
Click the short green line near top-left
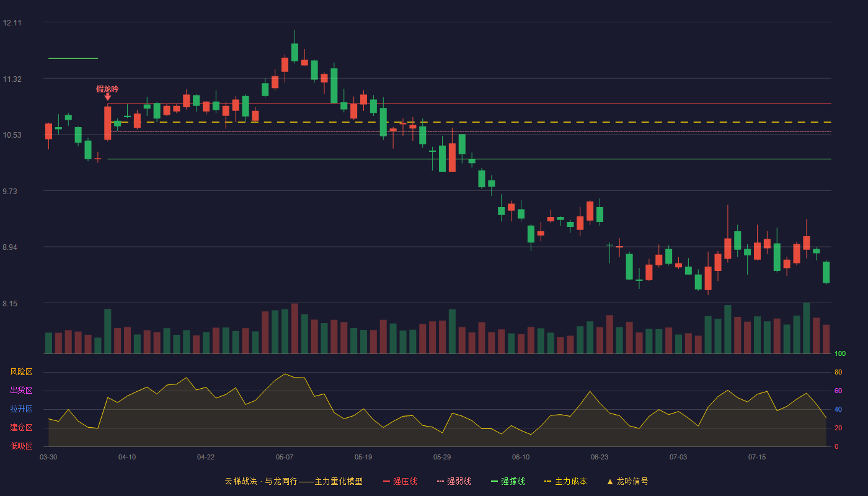(73, 58)
